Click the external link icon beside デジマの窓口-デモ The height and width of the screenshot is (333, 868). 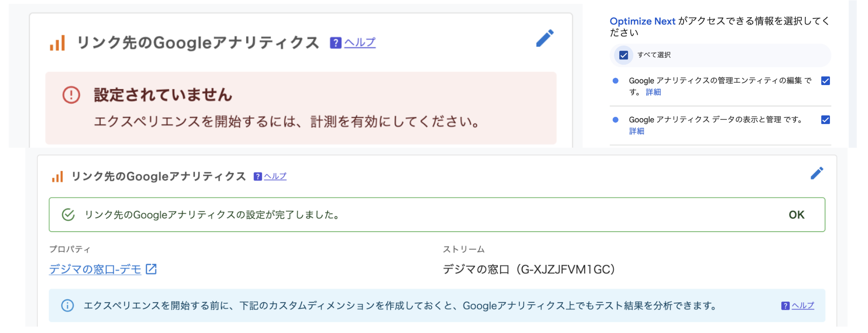(x=151, y=269)
